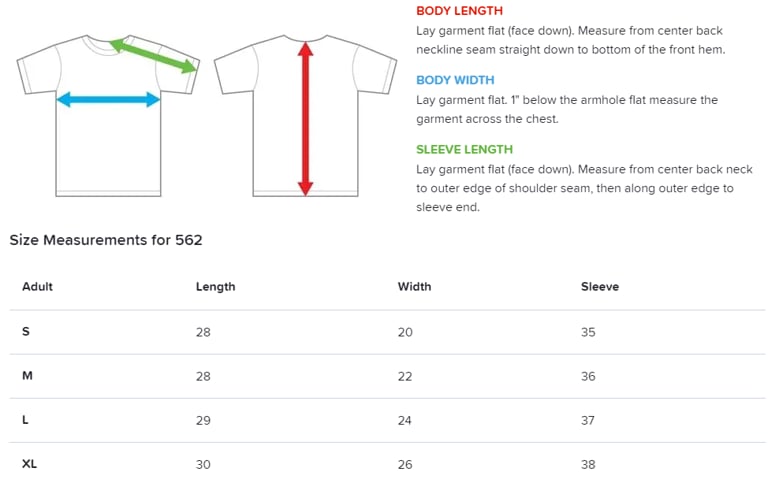Click the XL sleeve value 38
Screen dimensions: 768x479
588,464
